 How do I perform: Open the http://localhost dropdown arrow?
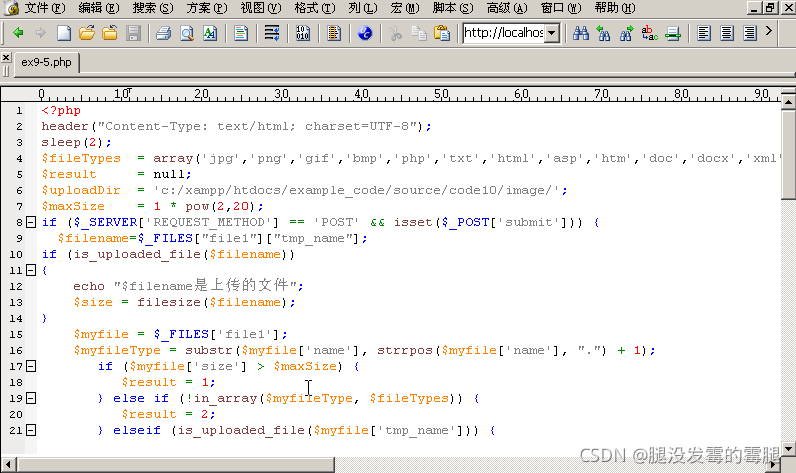552,33
